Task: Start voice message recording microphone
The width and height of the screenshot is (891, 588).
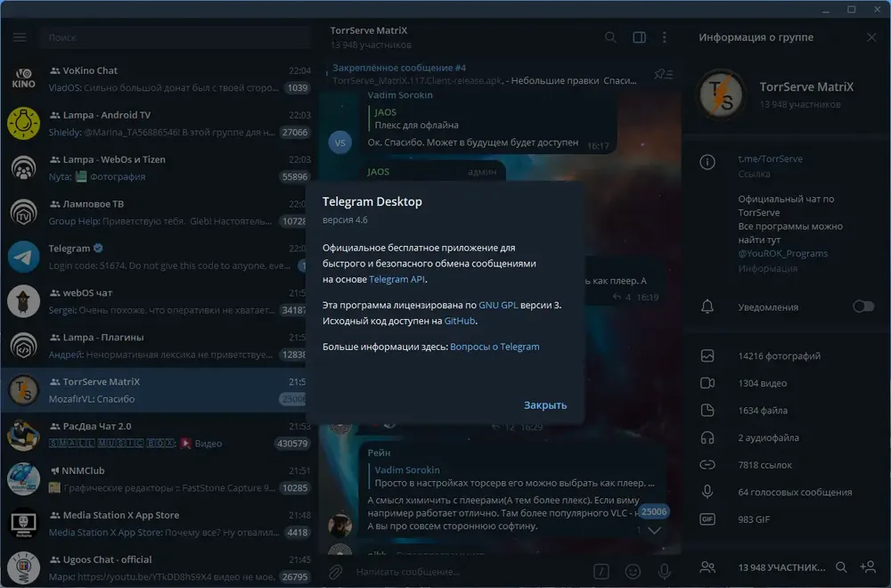Action: [x=664, y=572]
